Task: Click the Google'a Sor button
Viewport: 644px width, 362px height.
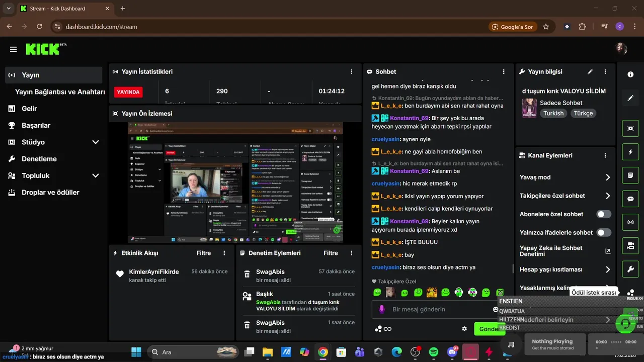Action: coord(513,27)
